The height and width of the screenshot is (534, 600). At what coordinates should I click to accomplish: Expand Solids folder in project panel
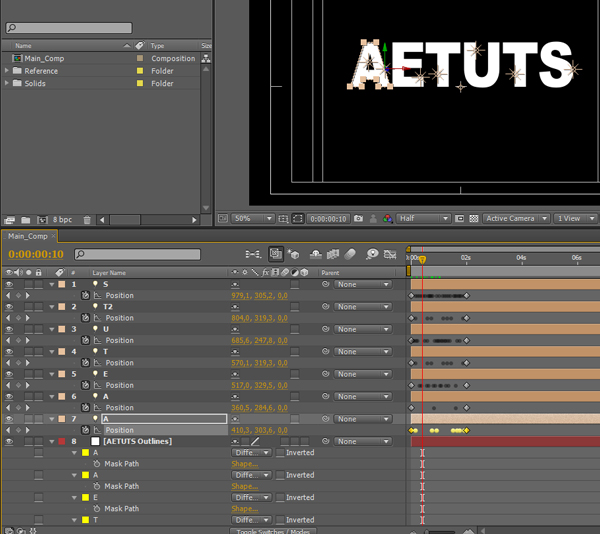click(7, 83)
